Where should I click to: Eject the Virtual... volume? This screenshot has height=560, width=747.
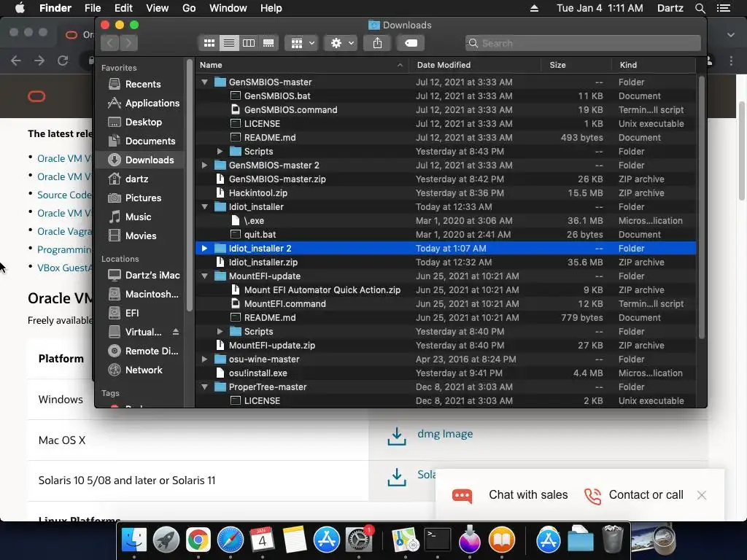pos(176,332)
